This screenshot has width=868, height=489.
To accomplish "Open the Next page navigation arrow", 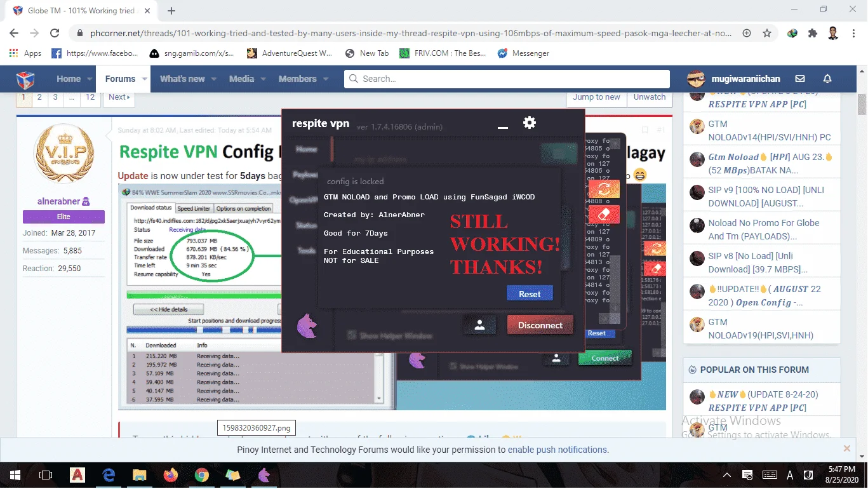I will pyautogui.click(x=119, y=97).
